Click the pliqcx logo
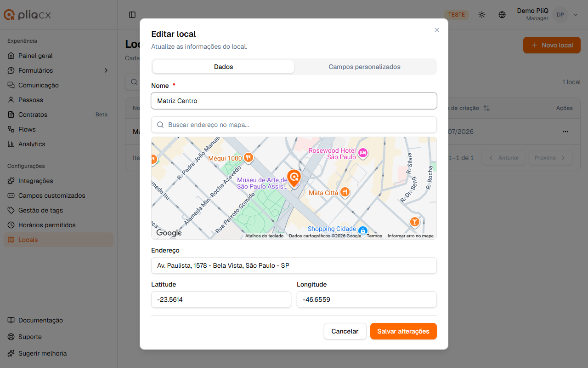The width and height of the screenshot is (588, 368). (x=28, y=15)
